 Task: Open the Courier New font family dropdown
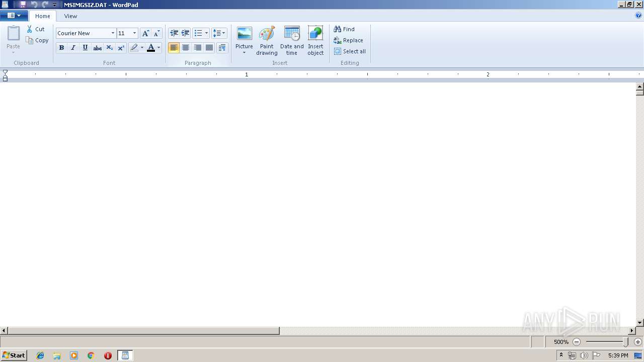pyautogui.click(x=113, y=33)
